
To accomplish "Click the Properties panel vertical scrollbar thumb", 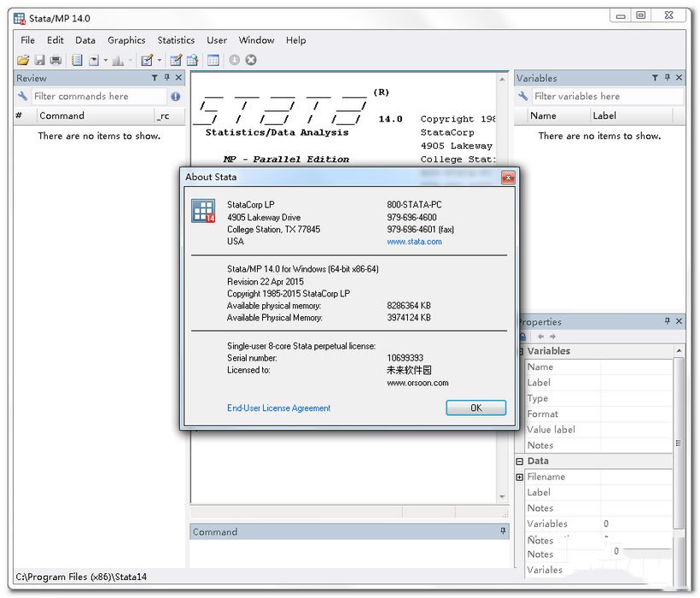I will 679,443.
